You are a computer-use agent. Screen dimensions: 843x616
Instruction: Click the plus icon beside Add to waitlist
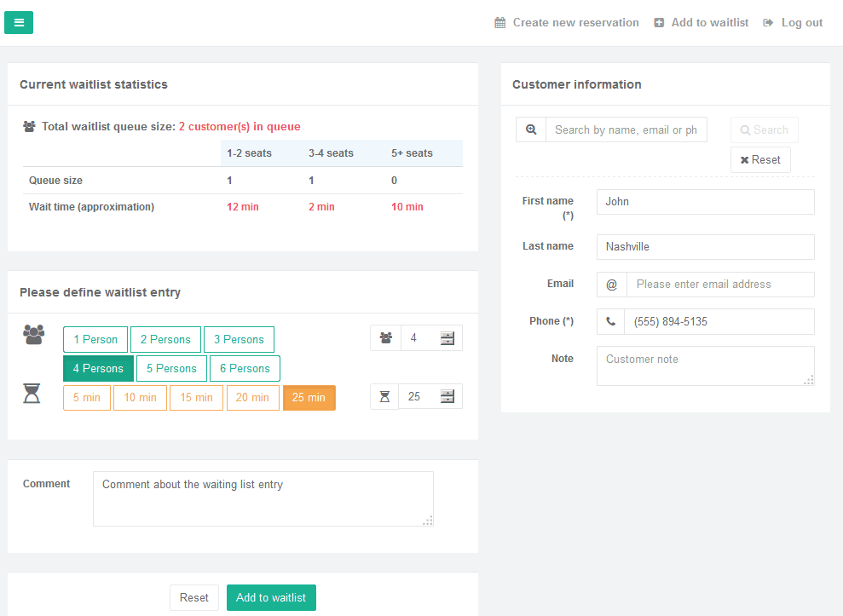point(659,22)
